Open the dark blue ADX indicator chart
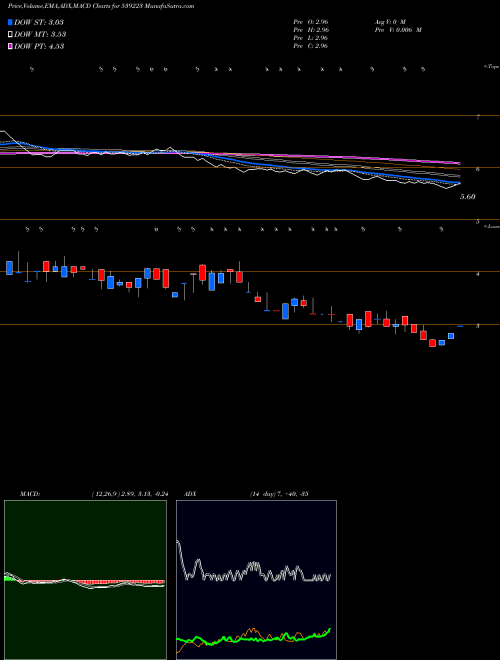Screen dimensions: 500x660 pos(256,580)
